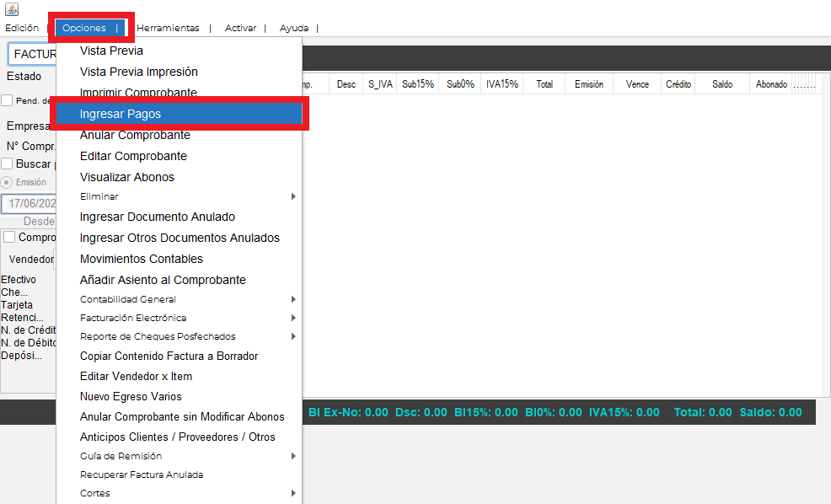Click the Total: 0.00 summary value
Image resolution: width=831 pixels, height=504 pixels.
(703, 412)
